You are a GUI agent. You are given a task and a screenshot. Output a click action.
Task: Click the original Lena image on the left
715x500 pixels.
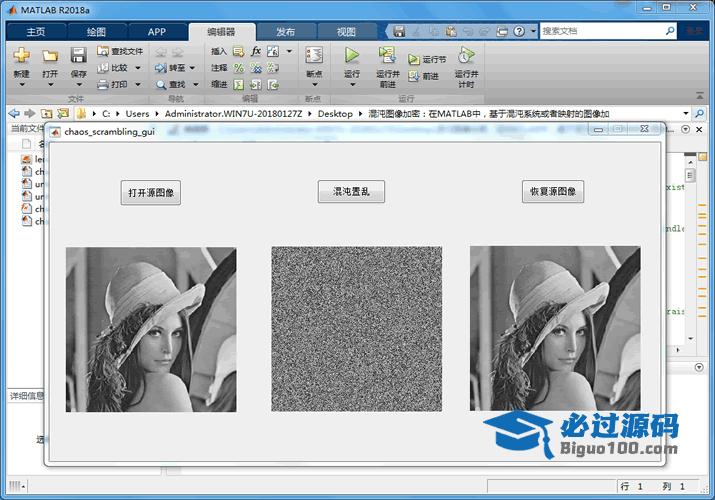coord(151,330)
